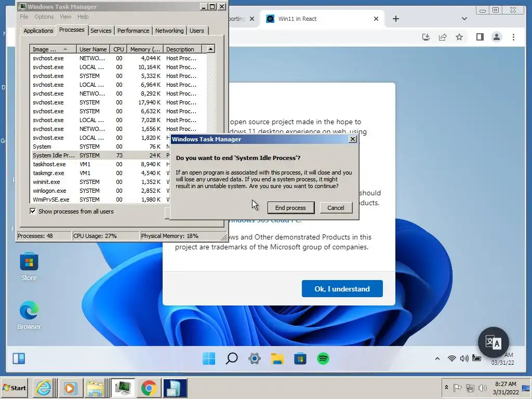Bookmark this page with the star icon
532x399 pixels.
[x=459, y=37]
